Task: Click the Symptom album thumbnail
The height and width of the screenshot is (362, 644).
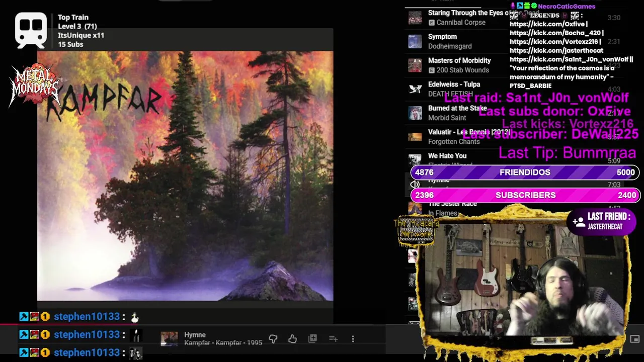Action: (415, 41)
